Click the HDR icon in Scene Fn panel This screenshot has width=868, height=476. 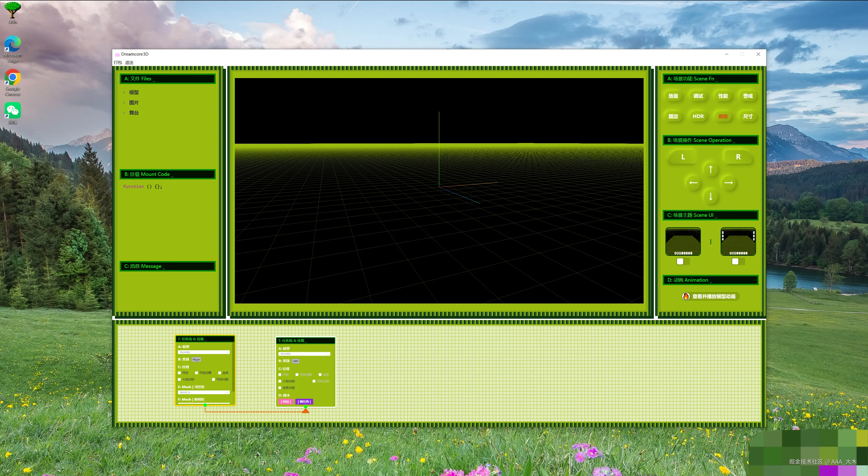698,116
